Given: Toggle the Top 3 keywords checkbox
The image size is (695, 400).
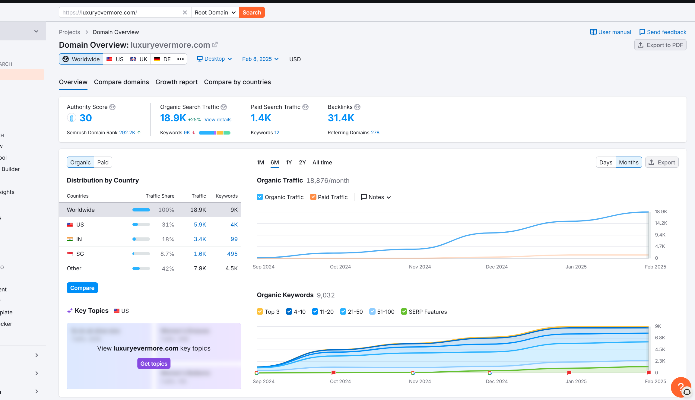Looking at the screenshot, I should tap(260, 312).
